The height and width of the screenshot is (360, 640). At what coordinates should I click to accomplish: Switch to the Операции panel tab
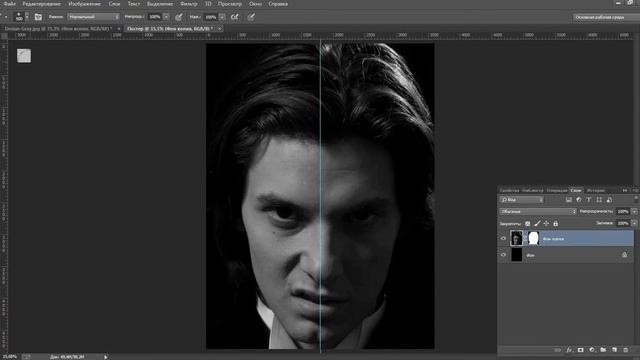point(557,190)
